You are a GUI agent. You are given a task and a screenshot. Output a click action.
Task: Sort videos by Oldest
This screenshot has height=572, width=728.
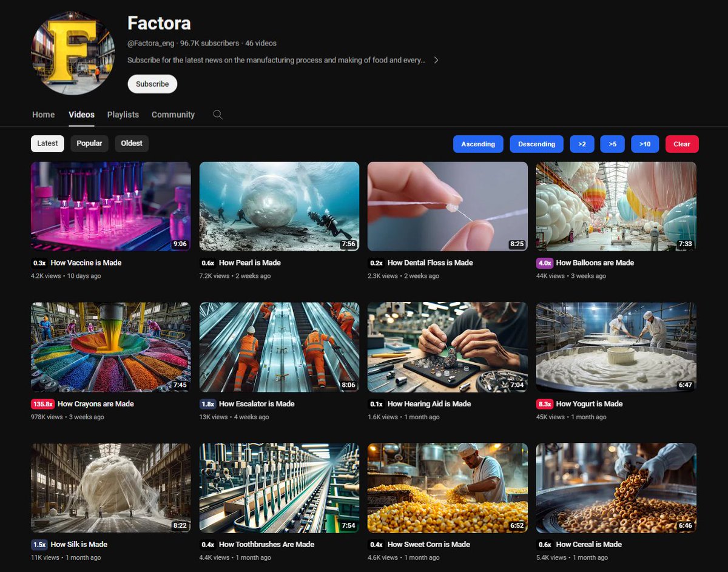click(132, 144)
